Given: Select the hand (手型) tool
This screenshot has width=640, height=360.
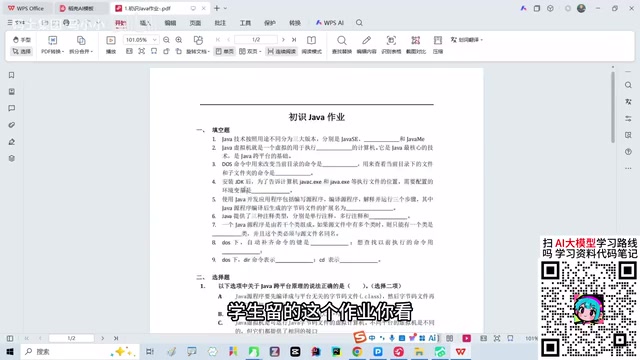Looking at the screenshot, I should pos(22,40).
